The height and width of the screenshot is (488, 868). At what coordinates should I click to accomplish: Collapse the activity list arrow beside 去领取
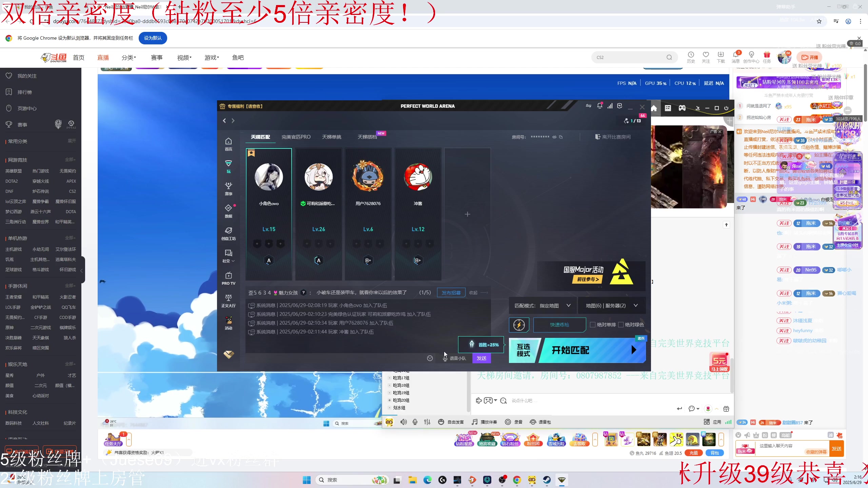click(x=595, y=440)
